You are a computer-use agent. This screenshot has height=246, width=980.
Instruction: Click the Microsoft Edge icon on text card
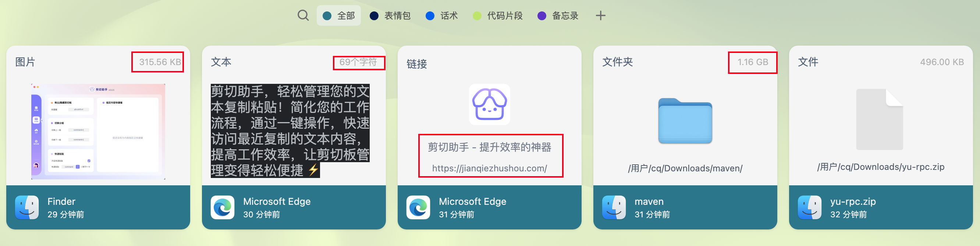pos(223,207)
